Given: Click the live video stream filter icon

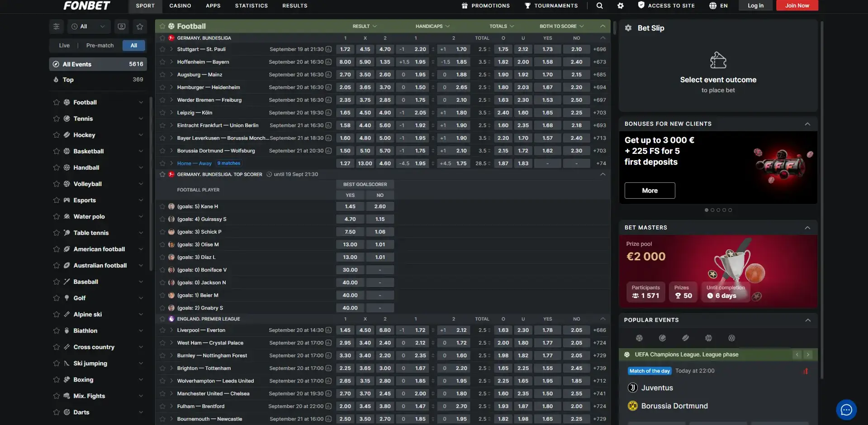Looking at the screenshot, I should click(x=121, y=26).
